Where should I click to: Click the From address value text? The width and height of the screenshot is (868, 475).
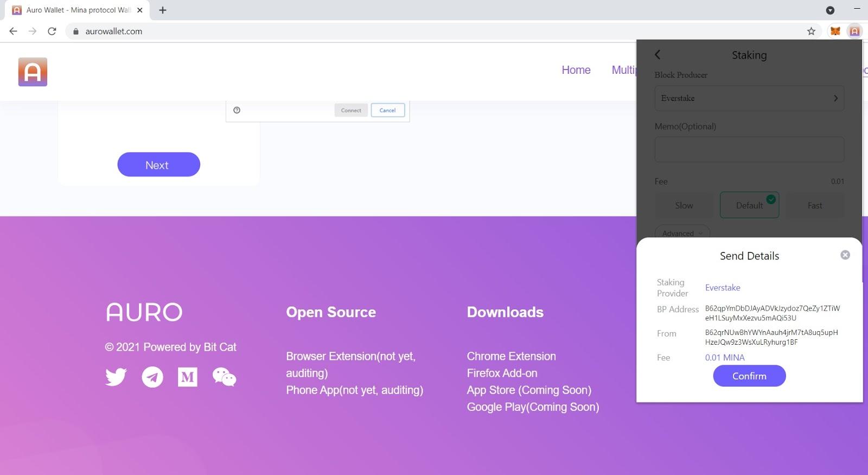[771, 337]
